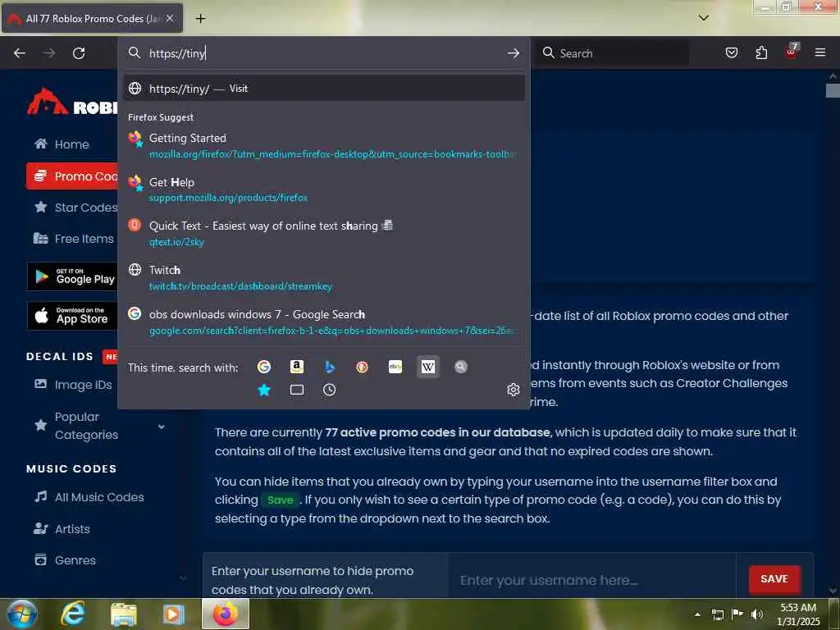Choose the https://tiny/ Visit suggestion

coord(324,89)
